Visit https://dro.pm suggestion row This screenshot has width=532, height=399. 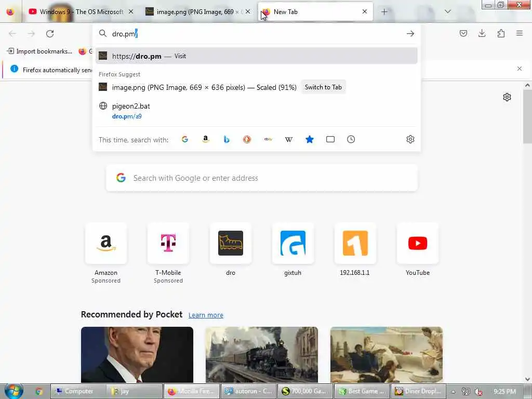256,56
